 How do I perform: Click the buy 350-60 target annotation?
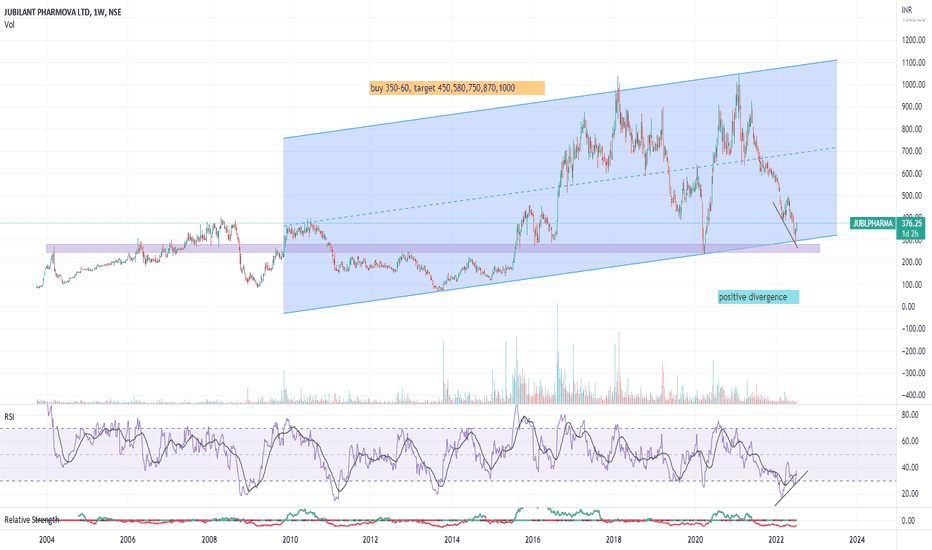point(456,88)
